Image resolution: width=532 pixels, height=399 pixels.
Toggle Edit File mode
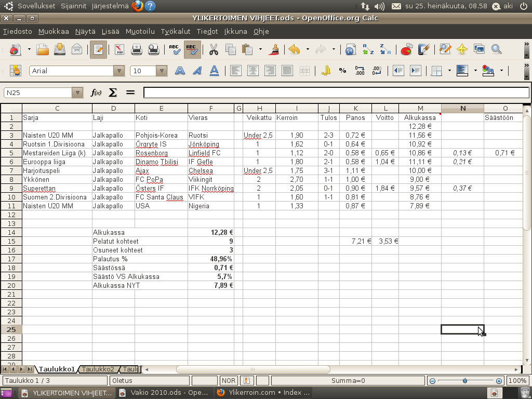click(x=98, y=50)
